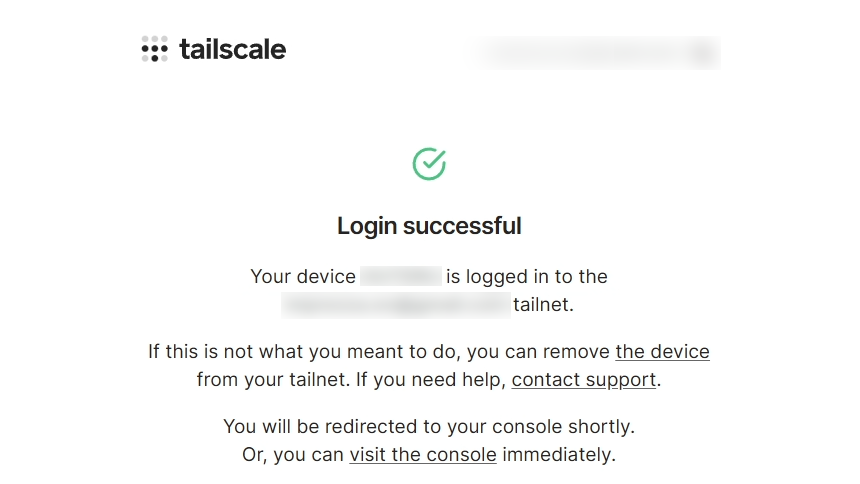
Task: Visit the console via underlined link
Action: click(423, 455)
